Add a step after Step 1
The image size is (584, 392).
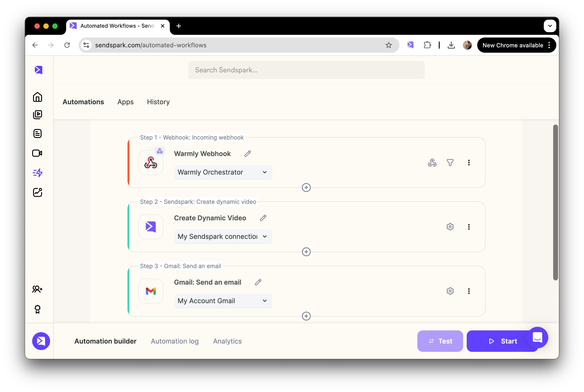click(306, 188)
